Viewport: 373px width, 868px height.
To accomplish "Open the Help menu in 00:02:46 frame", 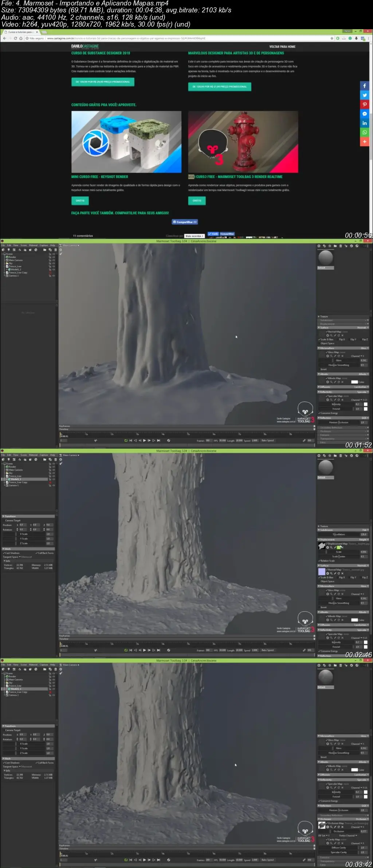I will [x=52, y=455].
